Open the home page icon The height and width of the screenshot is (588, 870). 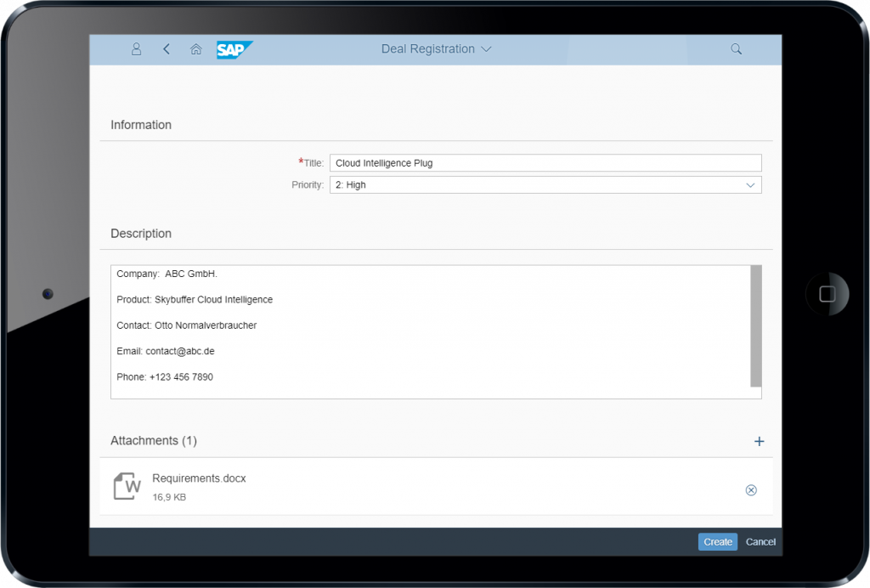tap(196, 49)
